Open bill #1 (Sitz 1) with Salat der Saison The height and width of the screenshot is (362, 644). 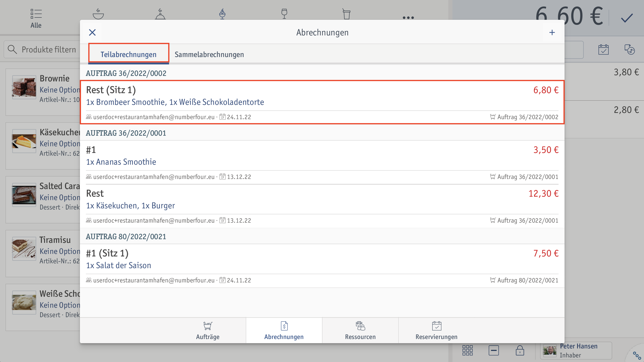(322, 266)
